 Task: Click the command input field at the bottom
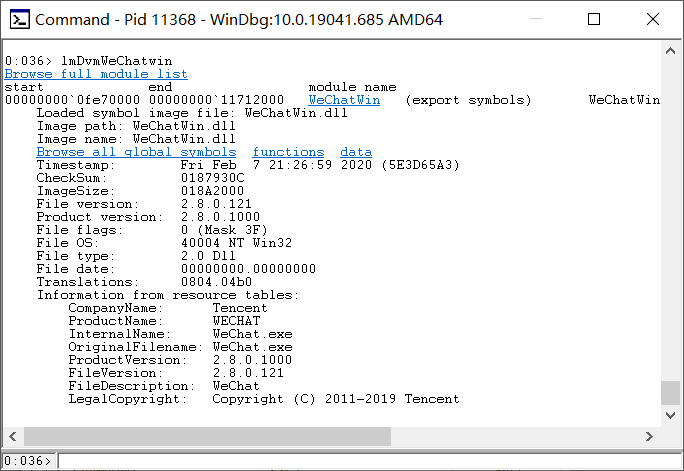pyautogui.click(x=370, y=461)
